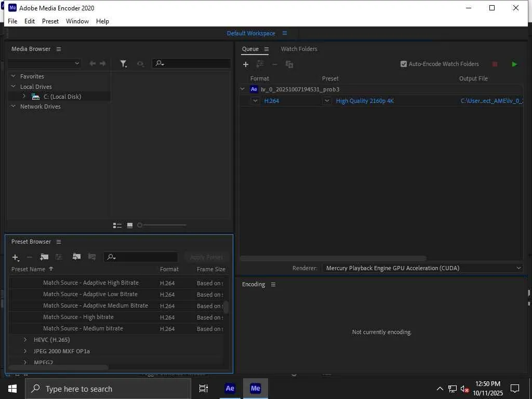The width and height of the screenshot is (532, 399).
Task: Click Default Workspace label
Action: (251, 33)
